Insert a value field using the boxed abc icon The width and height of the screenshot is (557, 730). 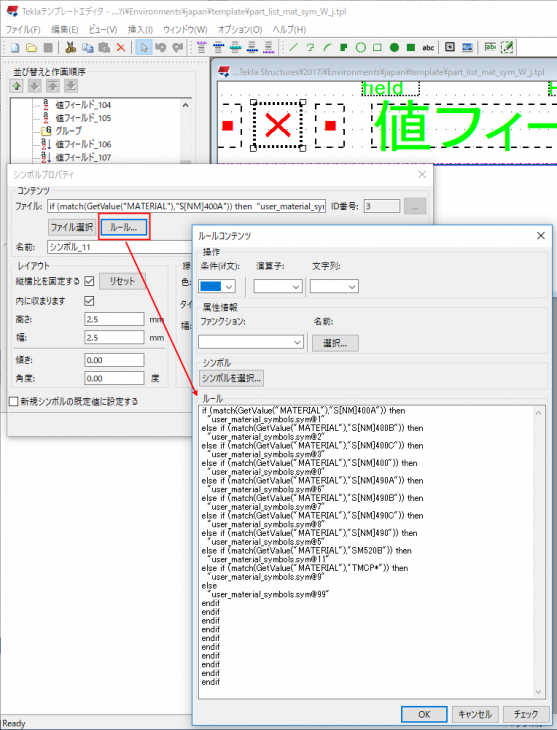[x=490, y=47]
